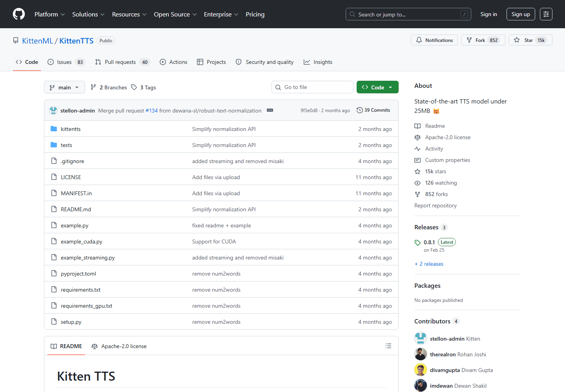Image resolution: width=565 pixels, height=392 pixels.
Task: Click the file icon beside LICENSE
Action: tap(54, 177)
